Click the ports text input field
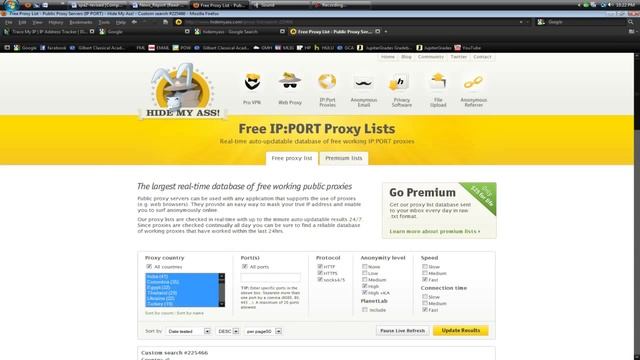640x360 pixels. (x=271, y=278)
